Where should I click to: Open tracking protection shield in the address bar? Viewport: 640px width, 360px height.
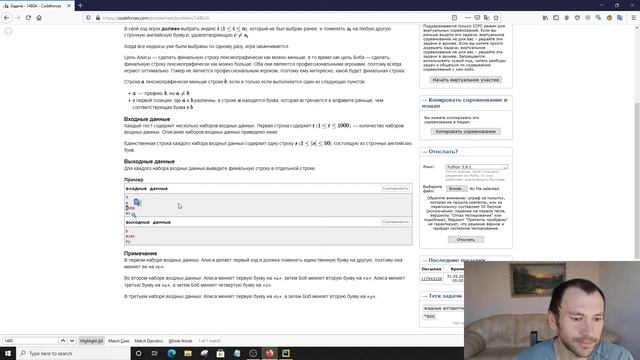pos(88,18)
